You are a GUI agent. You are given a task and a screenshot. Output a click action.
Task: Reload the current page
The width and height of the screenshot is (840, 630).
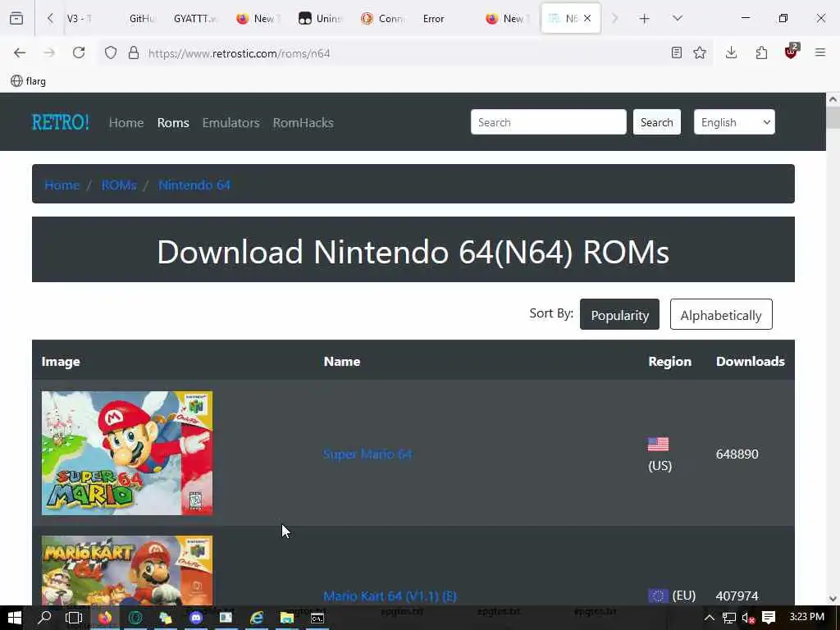(x=79, y=53)
